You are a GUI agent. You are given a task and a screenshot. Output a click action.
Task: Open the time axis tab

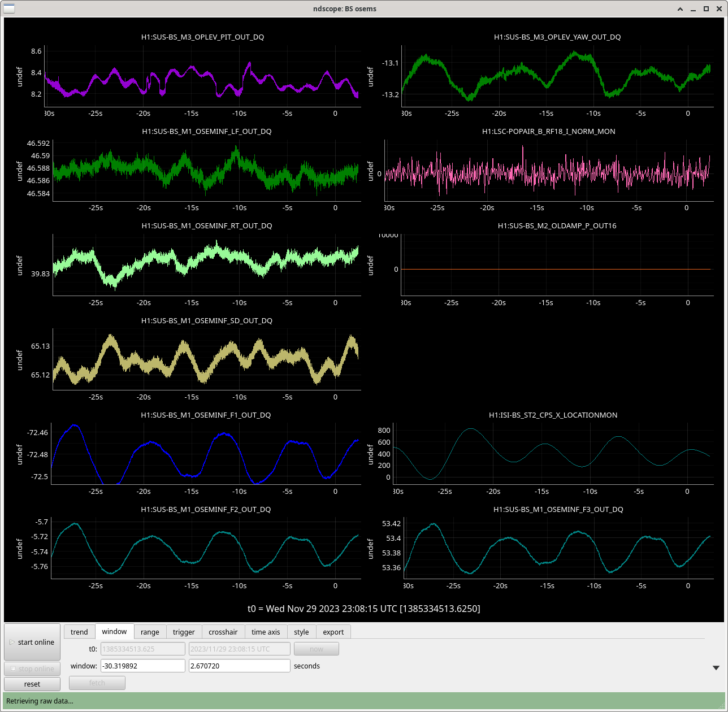[266, 632]
